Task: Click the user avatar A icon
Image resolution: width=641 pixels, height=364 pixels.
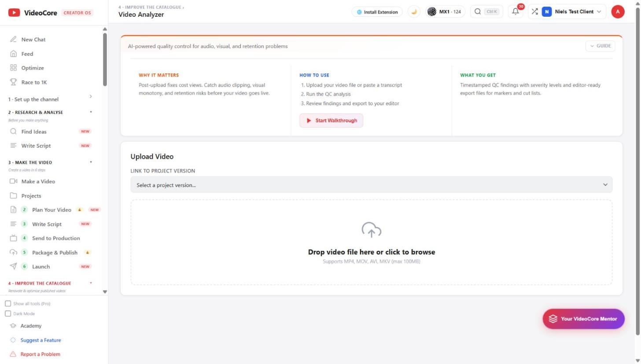Action: click(618, 12)
